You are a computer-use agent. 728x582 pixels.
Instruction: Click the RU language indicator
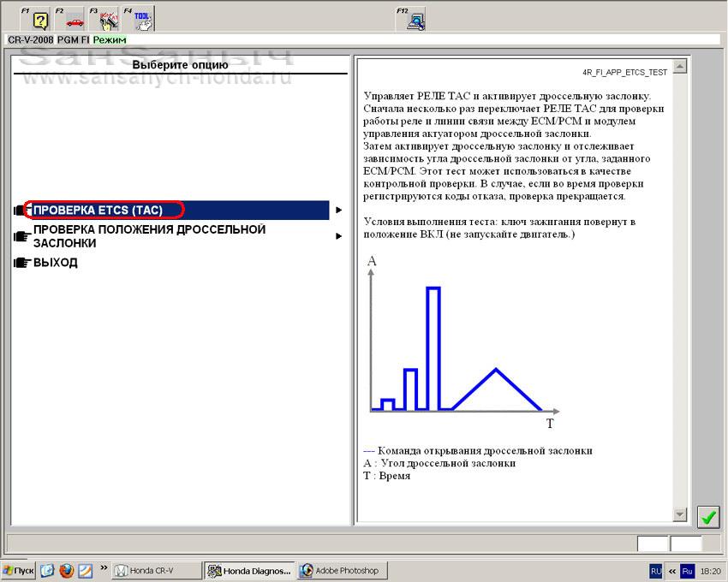click(x=655, y=571)
